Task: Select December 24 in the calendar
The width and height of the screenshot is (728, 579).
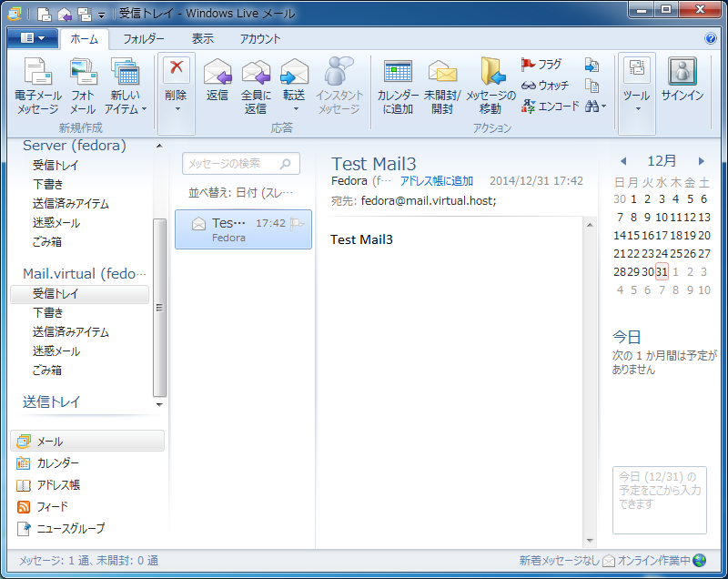Action: tap(662, 253)
